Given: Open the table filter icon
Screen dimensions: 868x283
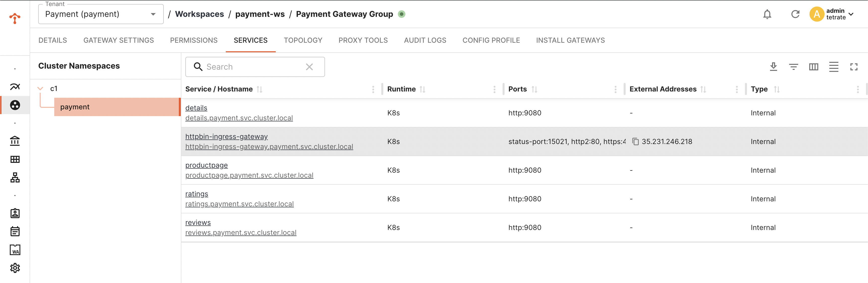Looking at the screenshot, I should (x=794, y=67).
